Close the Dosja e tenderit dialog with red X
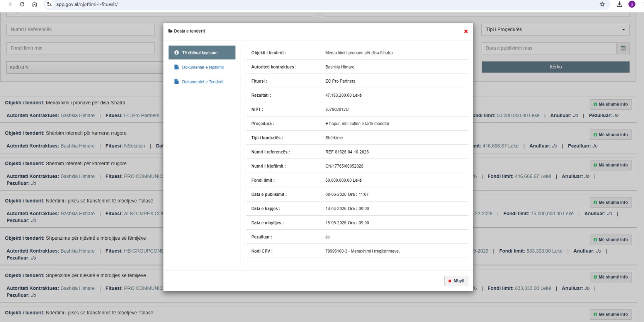This screenshot has height=322, width=644. tap(466, 31)
